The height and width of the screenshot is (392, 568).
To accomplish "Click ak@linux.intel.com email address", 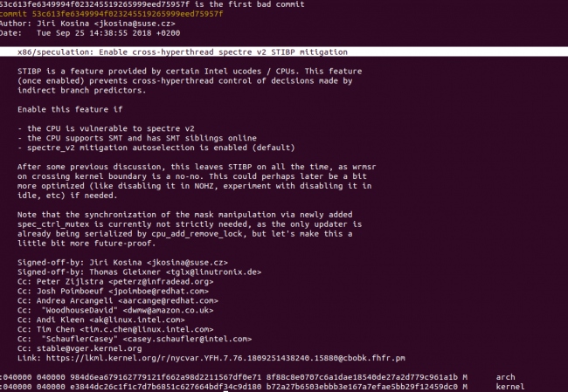I will [x=137, y=320].
